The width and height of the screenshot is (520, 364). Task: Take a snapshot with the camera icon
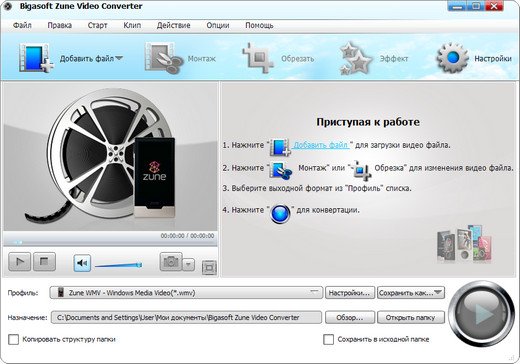click(171, 262)
